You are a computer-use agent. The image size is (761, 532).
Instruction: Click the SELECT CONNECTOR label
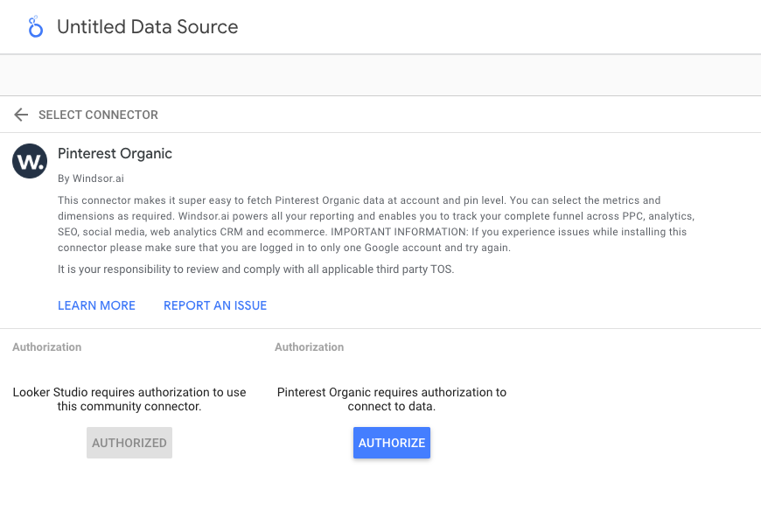(x=98, y=115)
